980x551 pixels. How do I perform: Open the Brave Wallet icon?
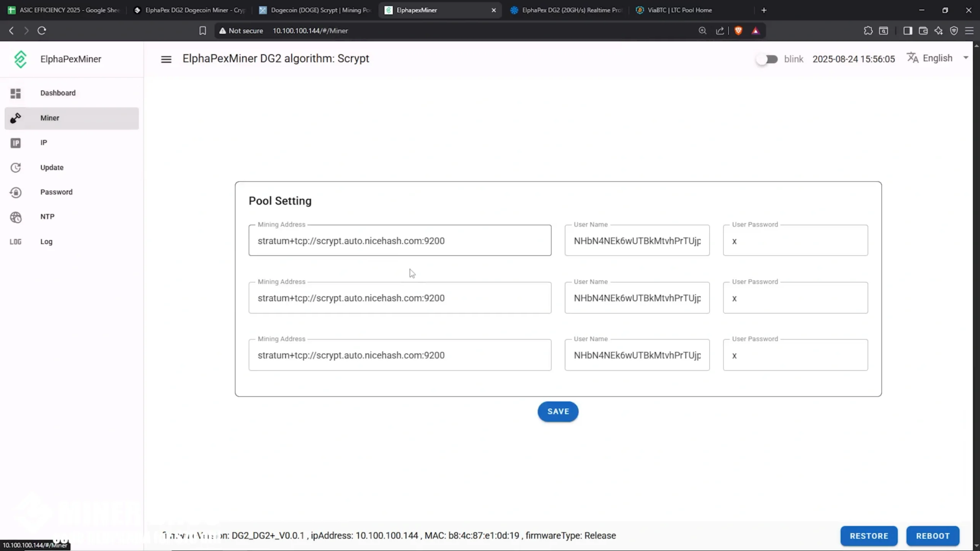[923, 31]
